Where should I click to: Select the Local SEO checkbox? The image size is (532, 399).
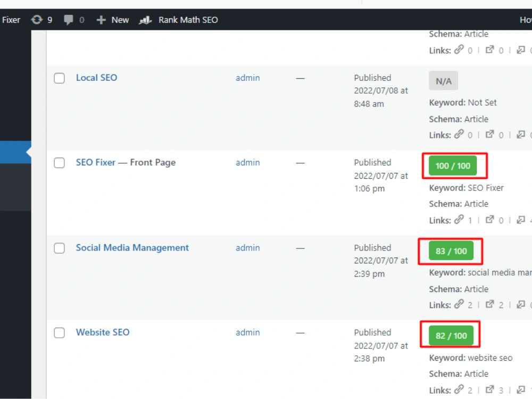[x=60, y=78]
